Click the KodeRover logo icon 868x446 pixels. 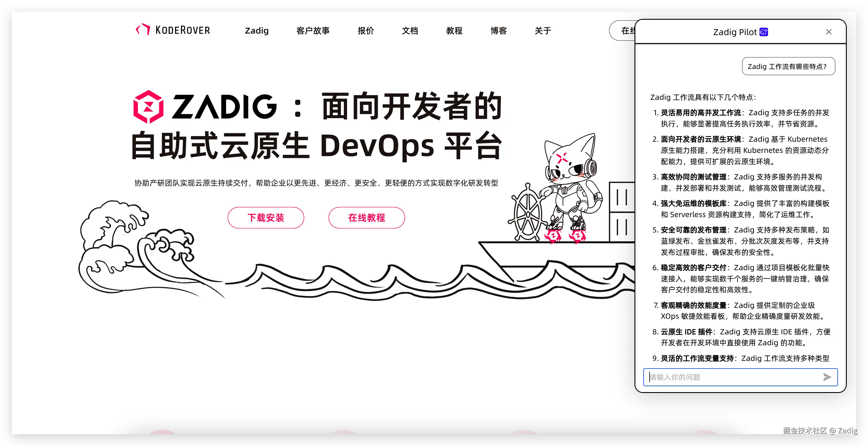click(143, 30)
